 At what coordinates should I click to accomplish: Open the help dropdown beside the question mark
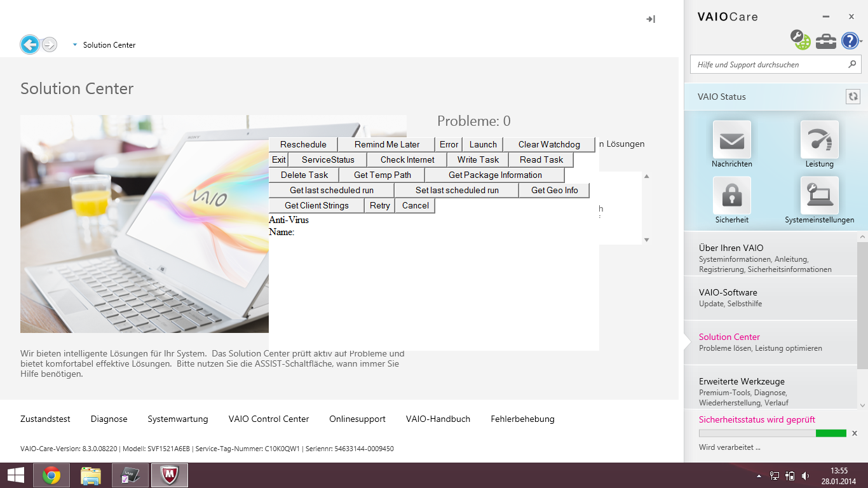point(861,41)
